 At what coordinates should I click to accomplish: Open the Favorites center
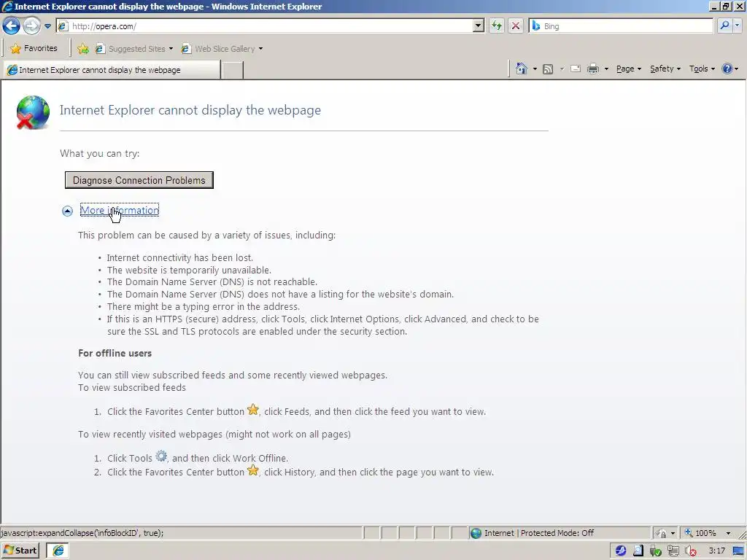coord(34,48)
